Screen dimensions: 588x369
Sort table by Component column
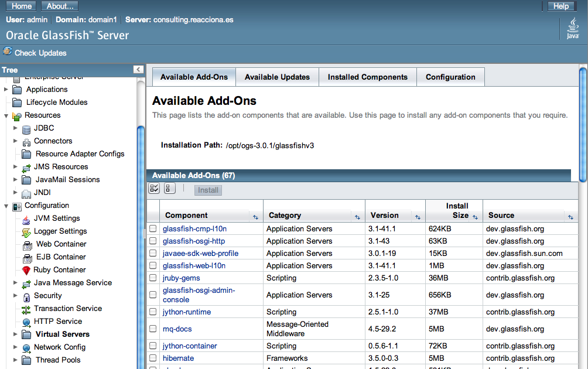[255, 217]
